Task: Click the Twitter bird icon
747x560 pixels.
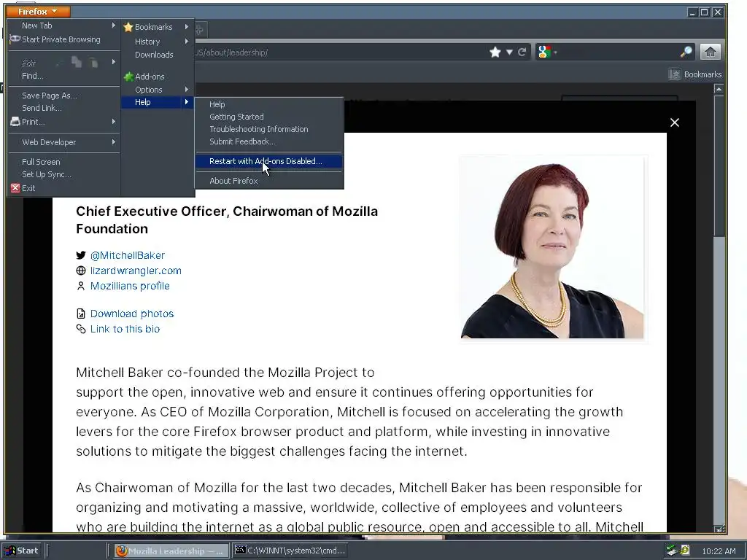Action: coord(81,255)
